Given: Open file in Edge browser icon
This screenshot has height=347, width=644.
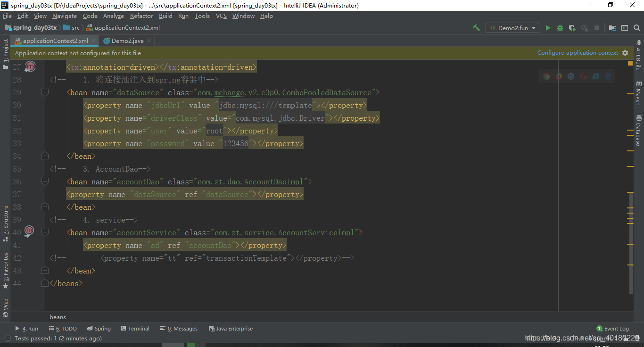Looking at the screenshot, I should pos(608,76).
